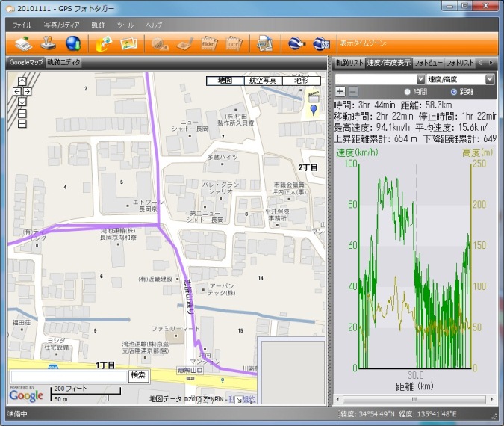The height and width of the screenshot is (426, 504).
Task: Click the graph zoom-out minus button
Action: [352, 92]
